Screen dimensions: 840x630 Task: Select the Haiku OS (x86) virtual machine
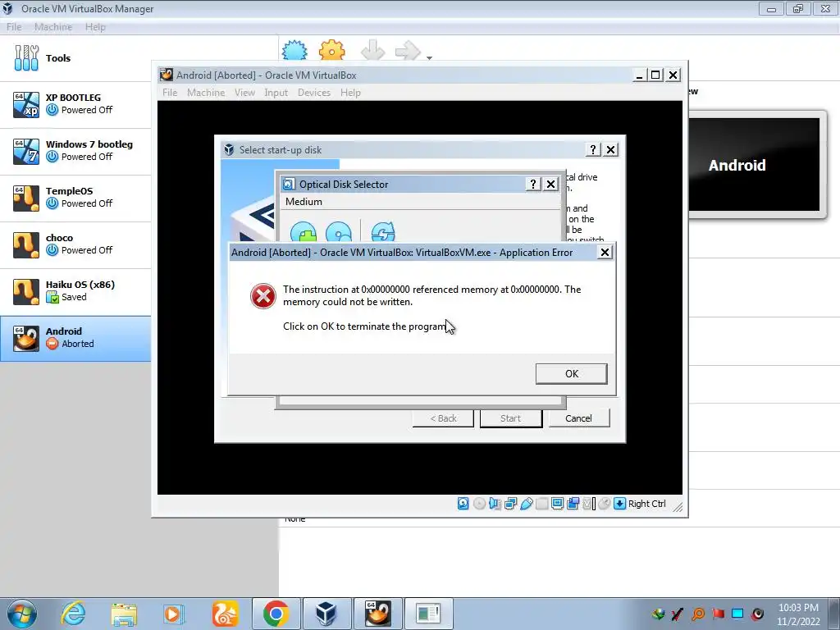[x=75, y=291]
